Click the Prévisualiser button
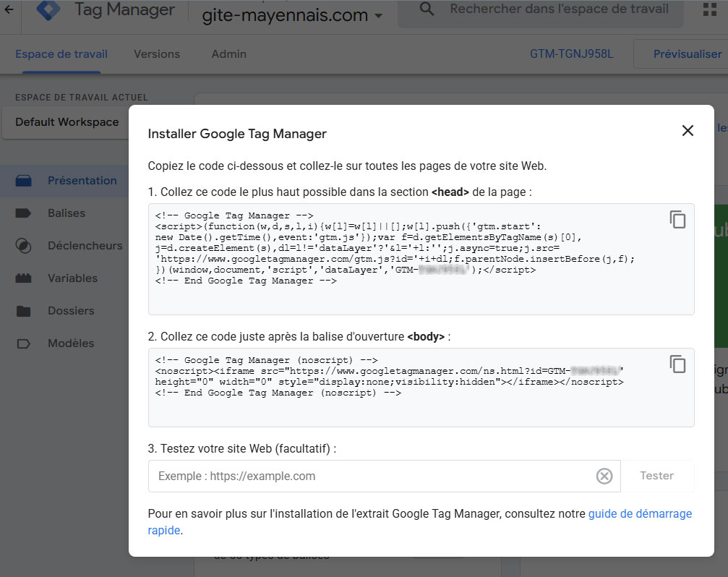728x577 pixels. click(x=687, y=54)
